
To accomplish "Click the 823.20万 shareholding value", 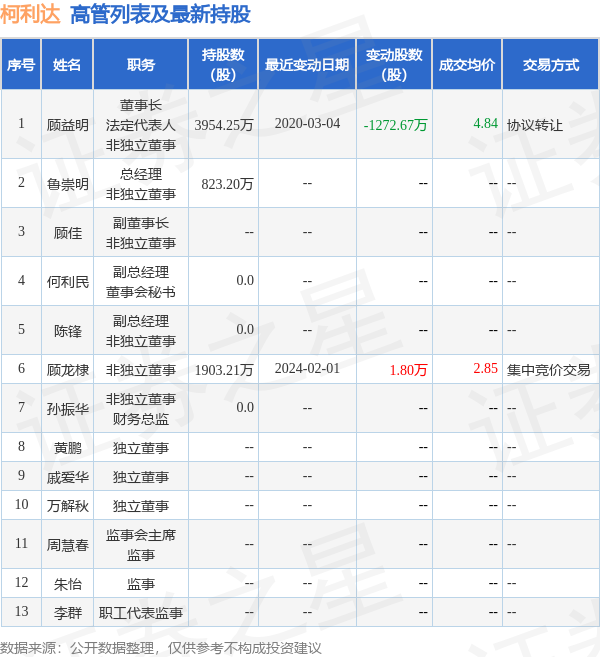I will point(228,184).
